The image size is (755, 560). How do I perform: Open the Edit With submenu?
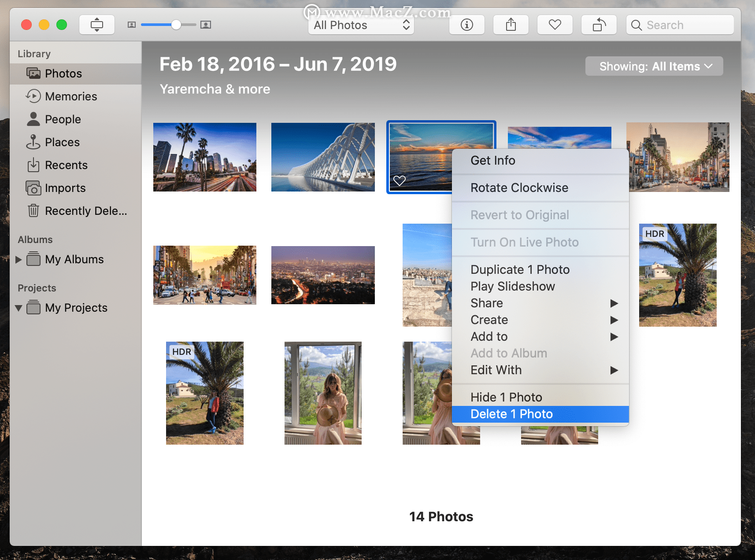(x=540, y=370)
